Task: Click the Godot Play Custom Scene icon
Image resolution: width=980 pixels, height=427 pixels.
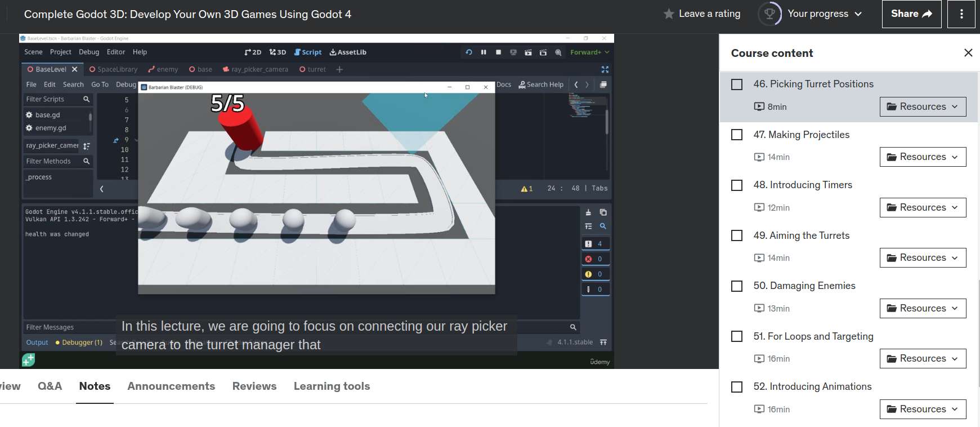Action: click(x=543, y=52)
